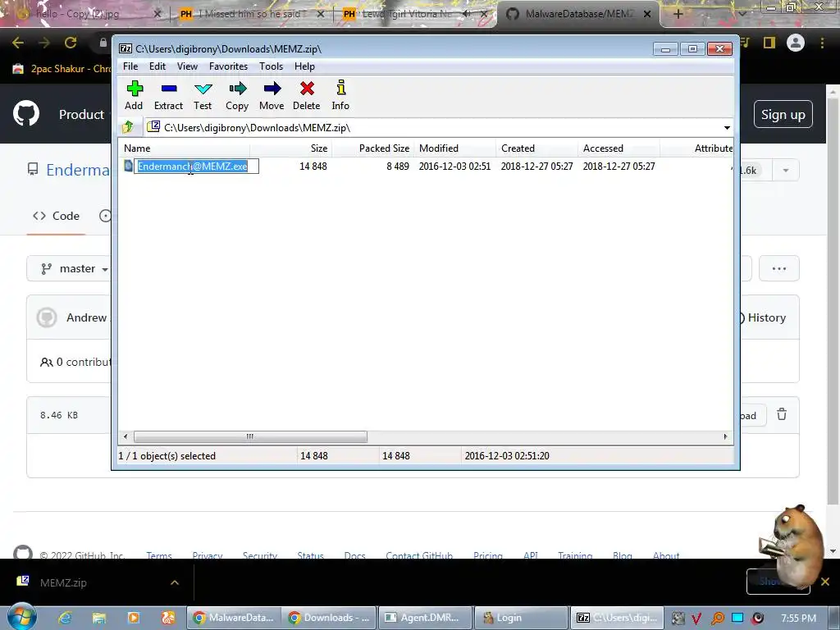This screenshot has height=630, width=840.
Task: Open the Contact GitHub footer link
Action: click(x=419, y=555)
